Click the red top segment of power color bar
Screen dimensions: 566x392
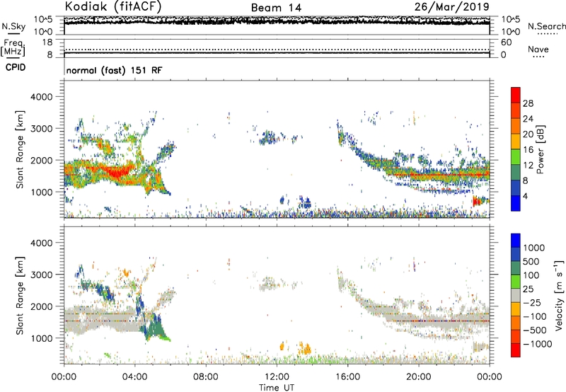[516, 95]
